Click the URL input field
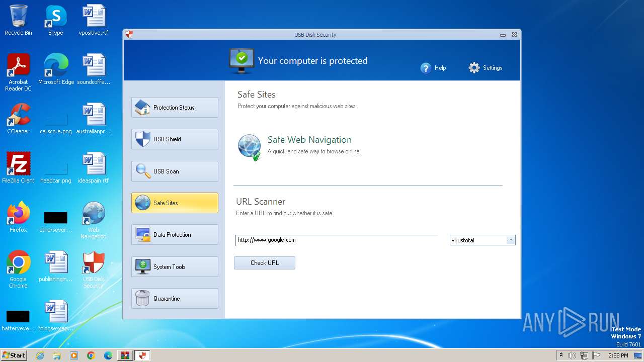 336,240
